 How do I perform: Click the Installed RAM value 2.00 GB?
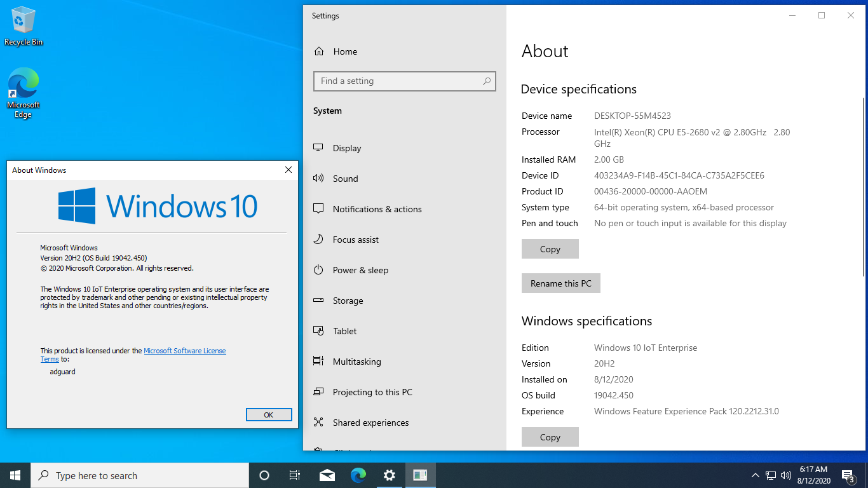(609, 159)
